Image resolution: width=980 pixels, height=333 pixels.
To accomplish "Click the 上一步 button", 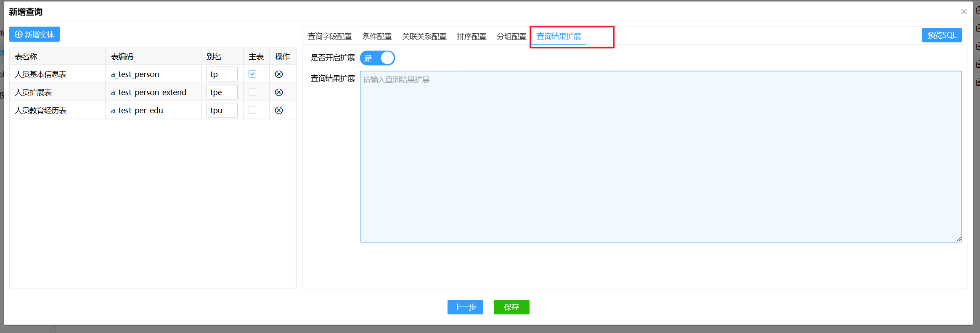I will click(x=465, y=307).
